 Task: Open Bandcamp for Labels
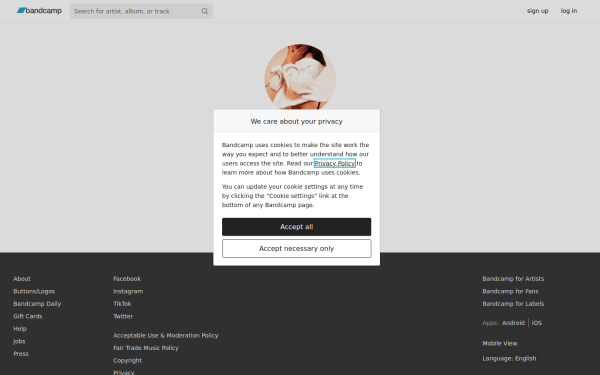[x=513, y=303]
